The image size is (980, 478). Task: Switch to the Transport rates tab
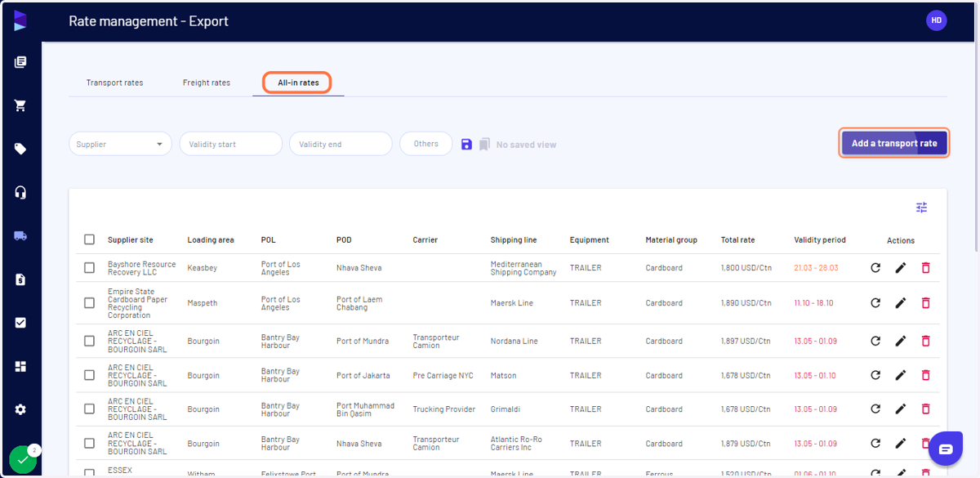(114, 83)
